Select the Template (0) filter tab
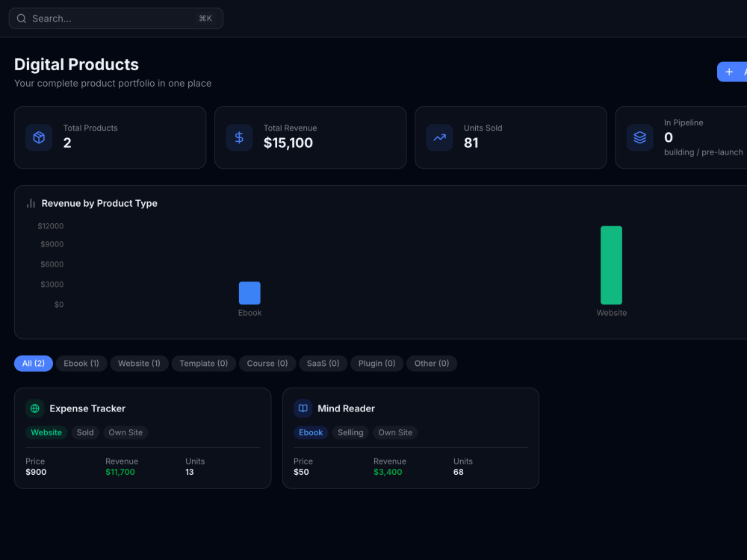 tap(203, 364)
